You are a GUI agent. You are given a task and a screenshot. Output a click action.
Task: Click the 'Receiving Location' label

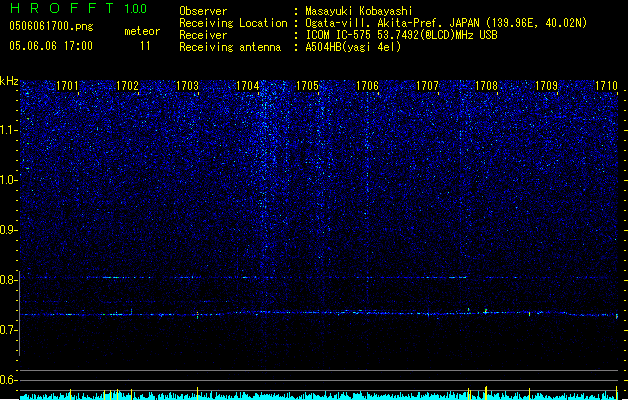pyautogui.click(x=233, y=23)
